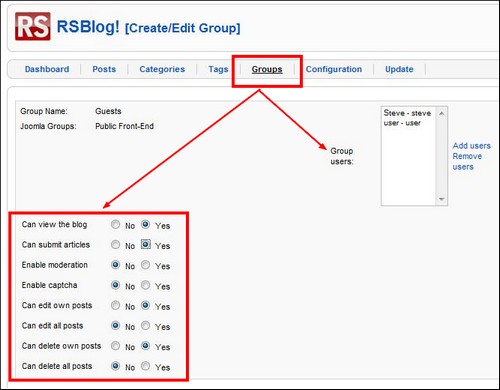Set 'Can edit all posts' to Yes
Viewport: 500px width, 390px height.
coord(145,326)
